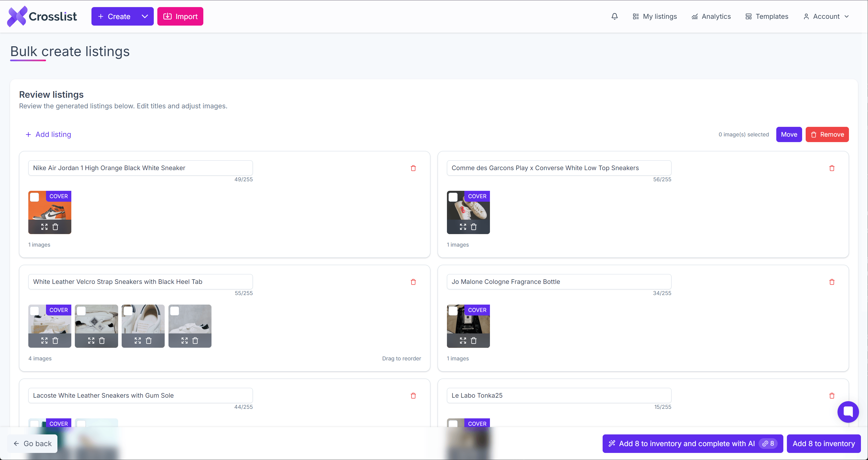Expand third image of Velcro Strap Sneakers

pyautogui.click(x=138, y=341)
